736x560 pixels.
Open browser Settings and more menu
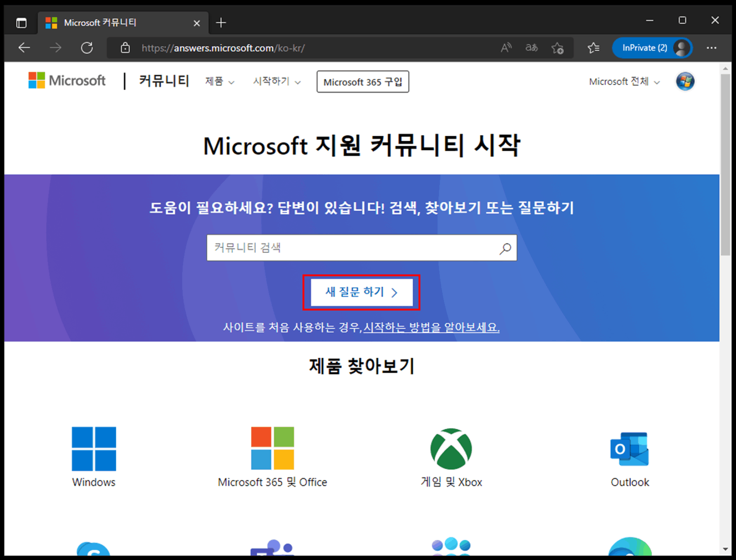click(711, 48)
